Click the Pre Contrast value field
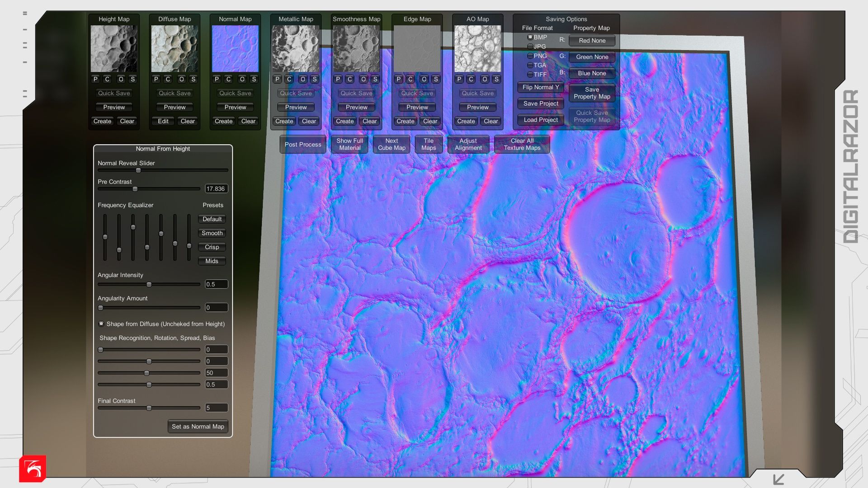The height and width of the screenshot is (488, 868). (216, 189)
